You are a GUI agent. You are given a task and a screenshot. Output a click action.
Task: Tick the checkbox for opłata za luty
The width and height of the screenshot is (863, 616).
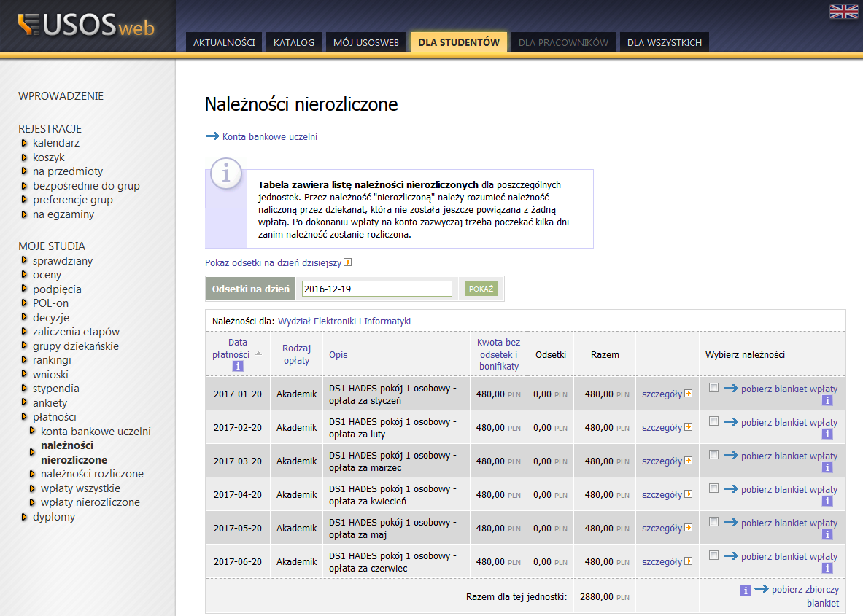pyautogui.click(x=714, y=421)
